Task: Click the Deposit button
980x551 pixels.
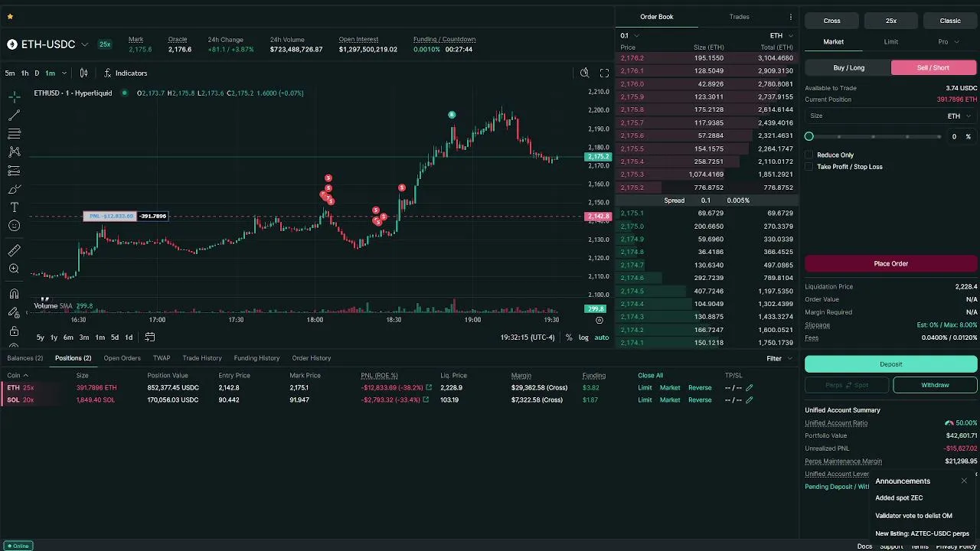Action: pyautogui.click(x=891, y=364)
